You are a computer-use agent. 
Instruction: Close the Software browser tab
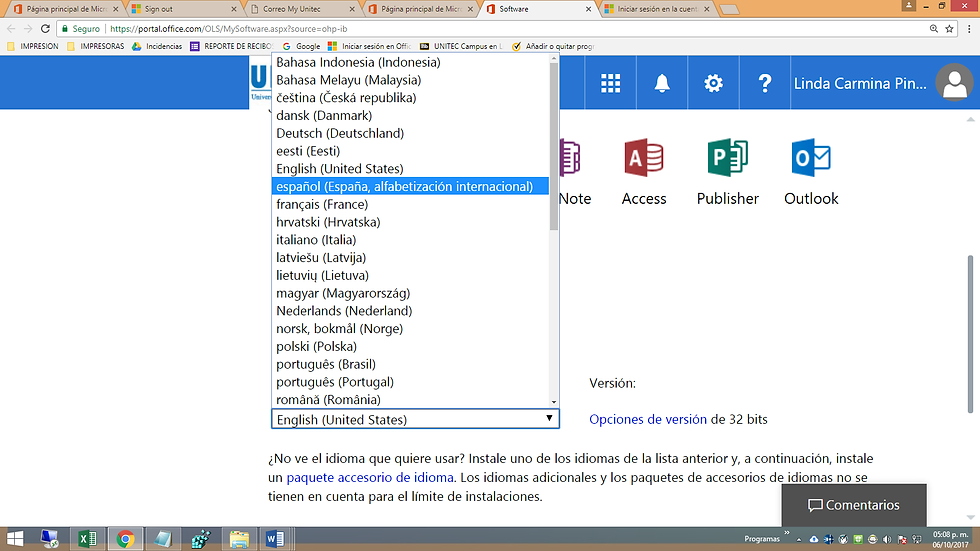point(588,9)
